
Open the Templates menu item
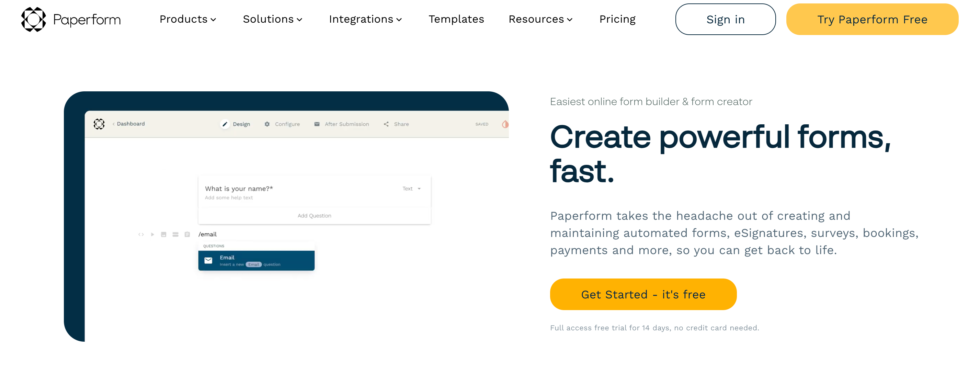[x=457, y=19]
